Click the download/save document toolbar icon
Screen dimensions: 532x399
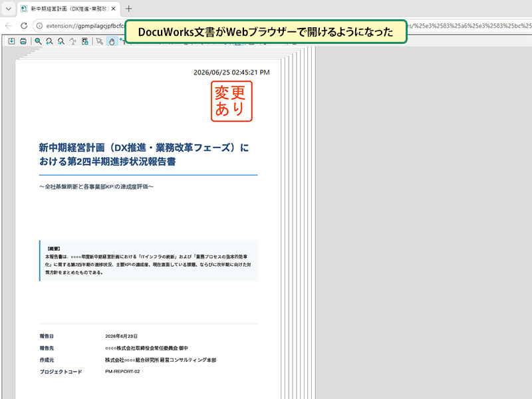(11, 41)
